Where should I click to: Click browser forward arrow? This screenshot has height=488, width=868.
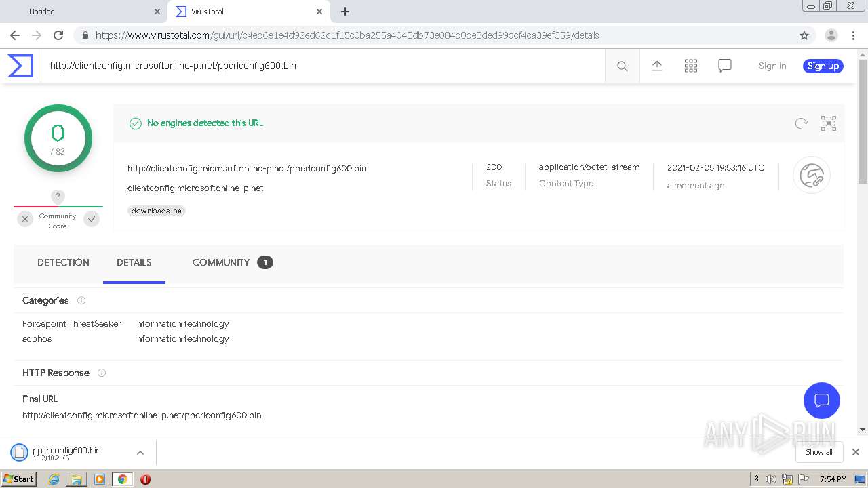point(37,35)
